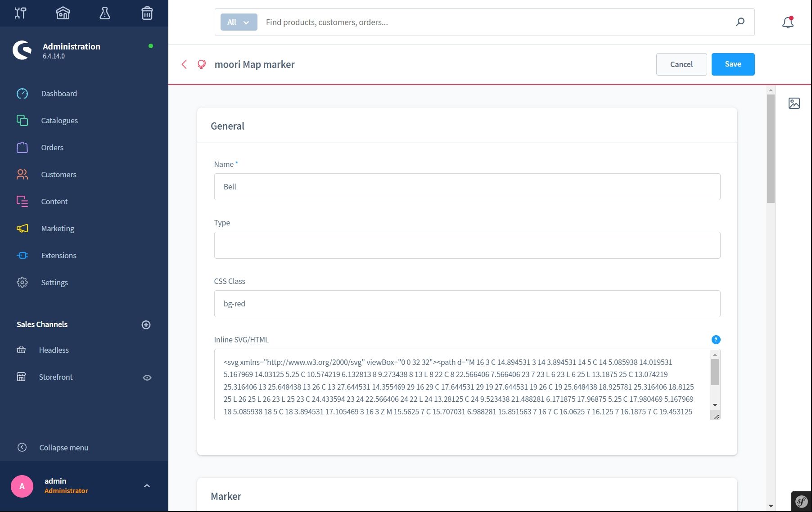The image size is (812, 512).
Task: Add a new sales channel plus icon
Action: [x=146, y=325]
